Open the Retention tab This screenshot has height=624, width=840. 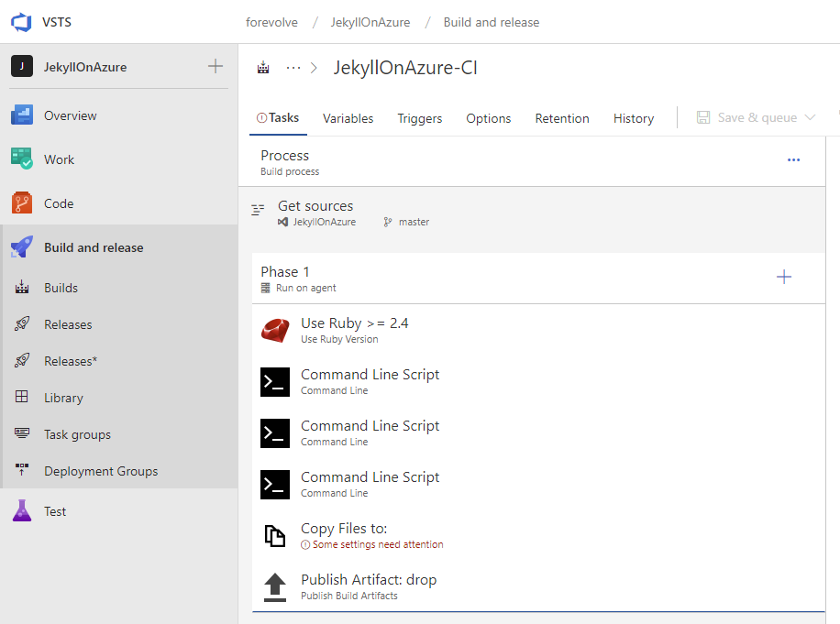pyautogui.click(x=562, y=119)
